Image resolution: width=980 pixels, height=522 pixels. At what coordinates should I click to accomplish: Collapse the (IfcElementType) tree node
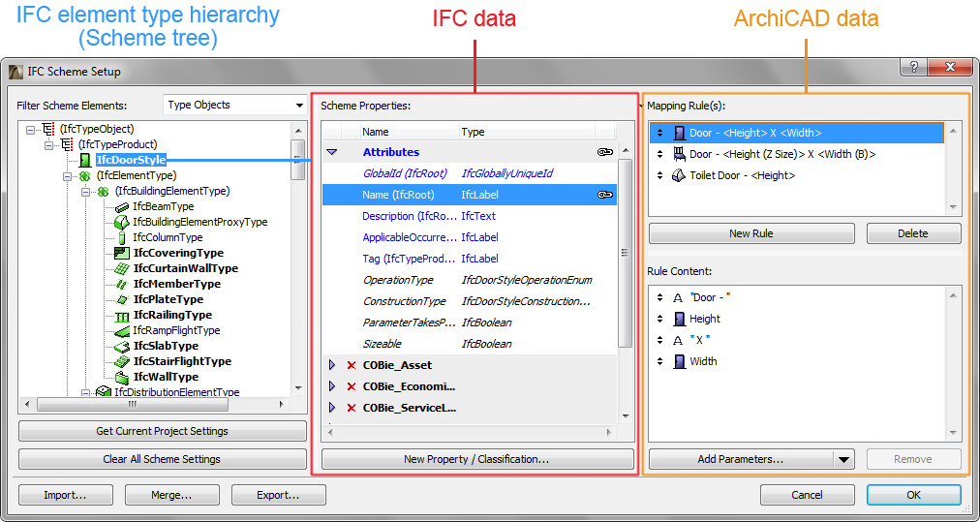(x=68, y=176)
